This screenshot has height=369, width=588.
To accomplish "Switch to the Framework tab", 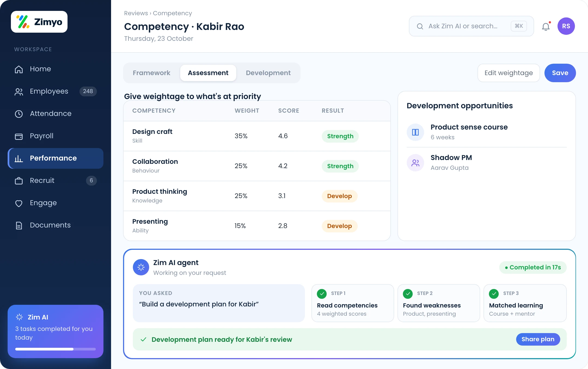I will coord(152,73).
